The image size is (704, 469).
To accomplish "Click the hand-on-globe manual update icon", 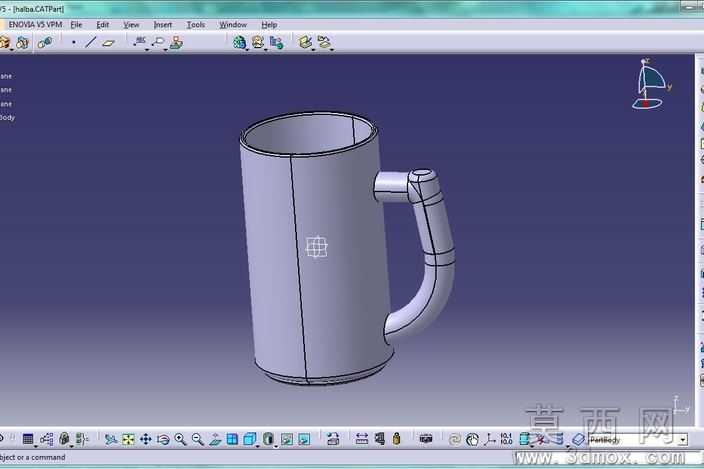I will tap(472, 439).
